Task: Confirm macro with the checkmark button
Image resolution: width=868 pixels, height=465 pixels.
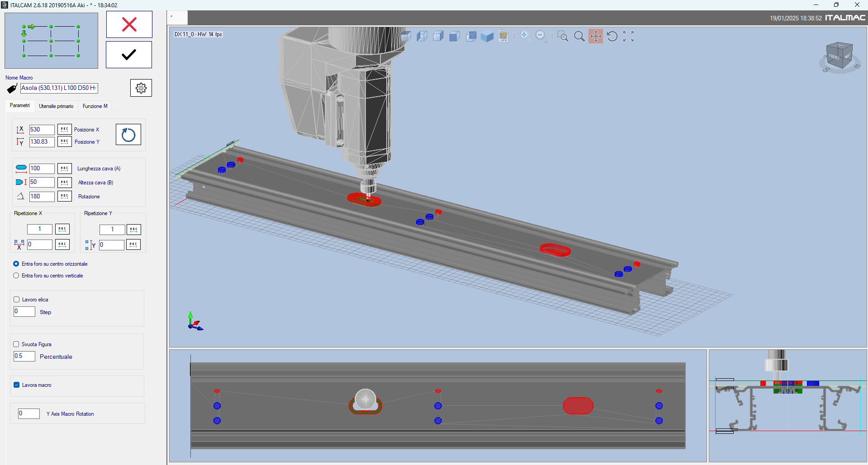Action: tap(129, 55)
